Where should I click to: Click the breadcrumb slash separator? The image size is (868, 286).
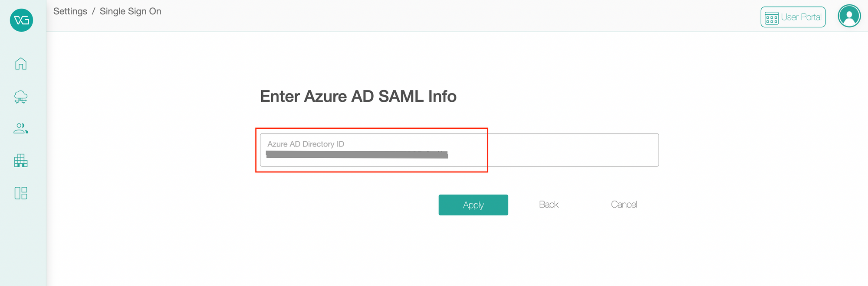(93, 11)
